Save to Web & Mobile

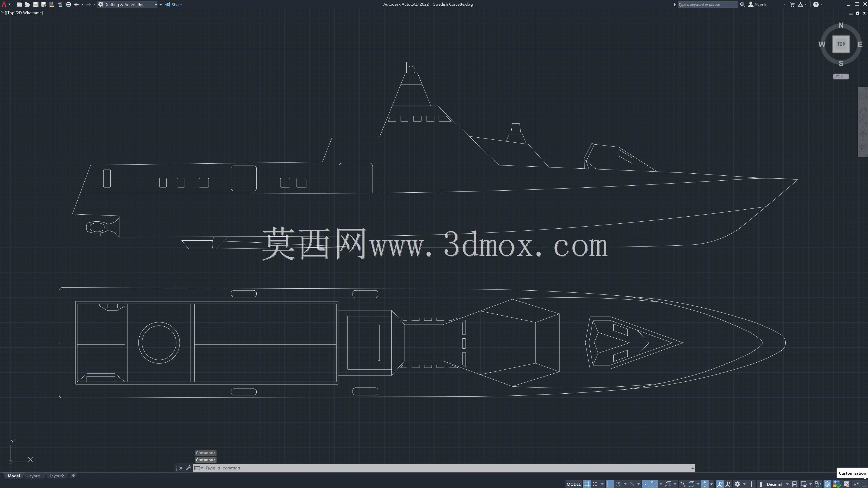pyautogui.click(x=60, y=5)
